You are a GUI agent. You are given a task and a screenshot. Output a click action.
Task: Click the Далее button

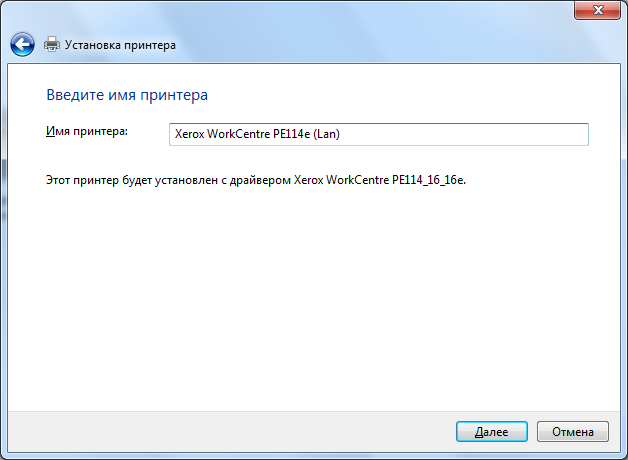tap(491, 432)
